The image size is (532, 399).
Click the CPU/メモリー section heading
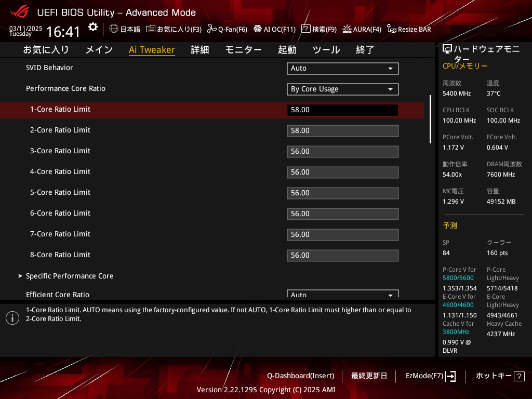[465, 66]
